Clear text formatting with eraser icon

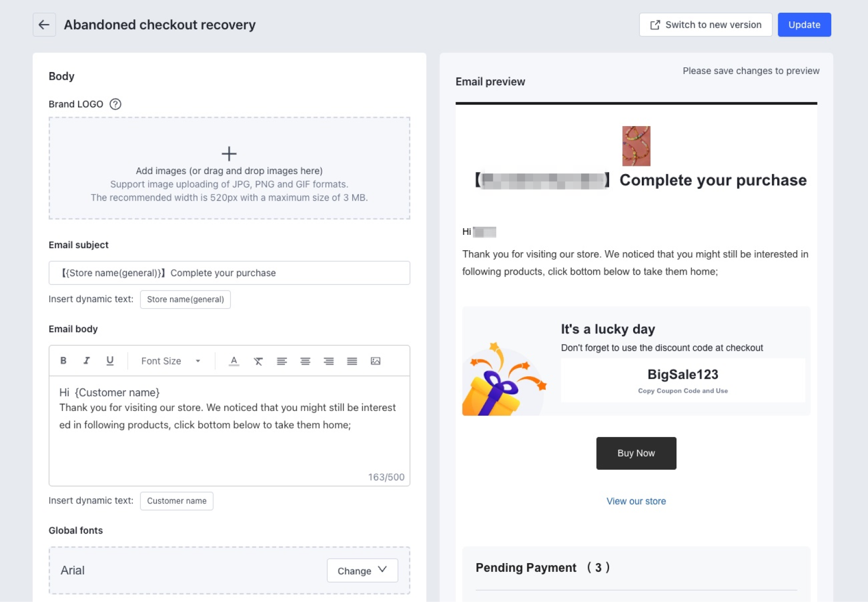coord(258,361)
